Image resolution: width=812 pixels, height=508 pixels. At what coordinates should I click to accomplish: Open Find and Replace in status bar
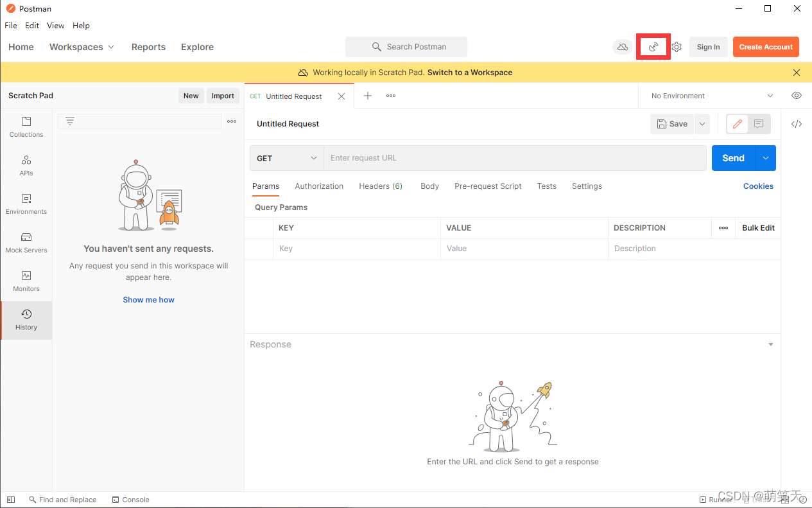click(63, 500)
